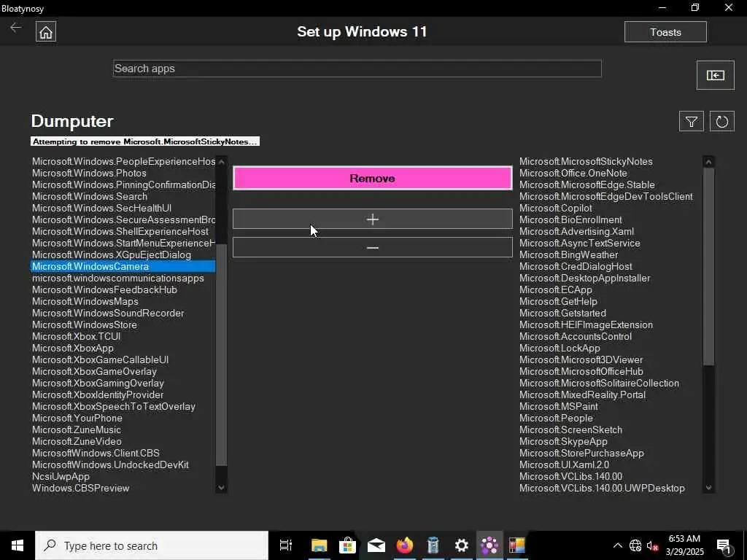
Task: Go back using the back arrow
Action: click(x=16, y=28)
